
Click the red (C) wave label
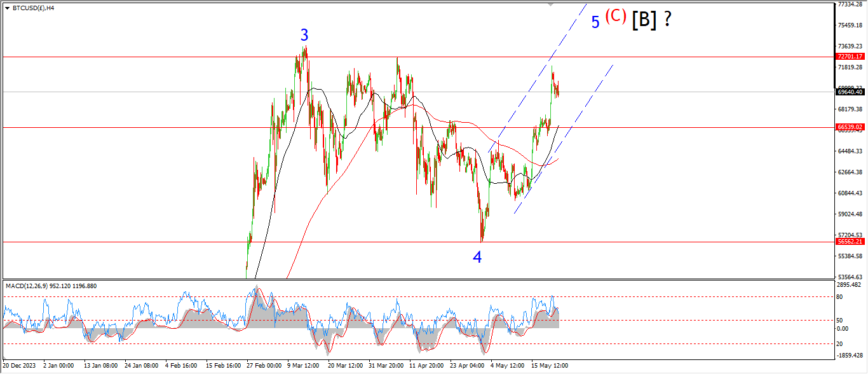(x=616, y=16)
